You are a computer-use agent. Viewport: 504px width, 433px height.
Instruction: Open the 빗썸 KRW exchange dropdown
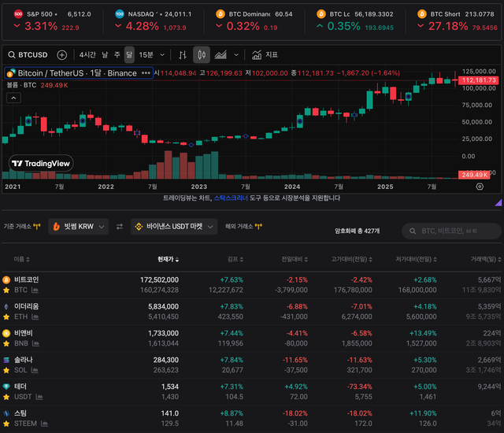click(x=79, y=227)
